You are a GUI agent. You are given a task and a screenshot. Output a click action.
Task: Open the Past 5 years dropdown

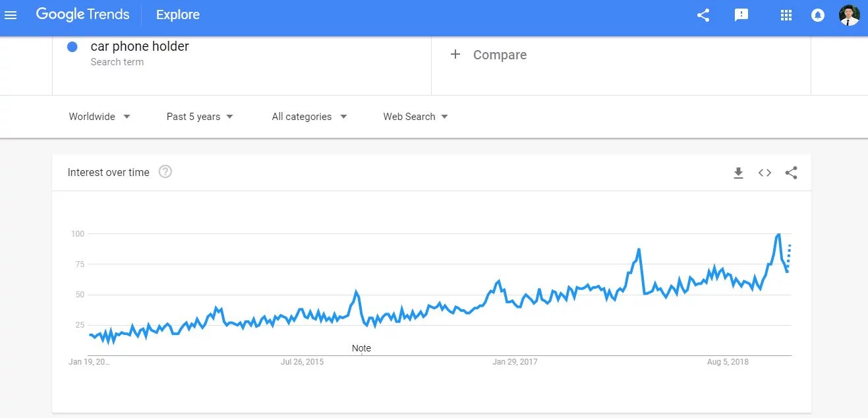tap(200, 117)
